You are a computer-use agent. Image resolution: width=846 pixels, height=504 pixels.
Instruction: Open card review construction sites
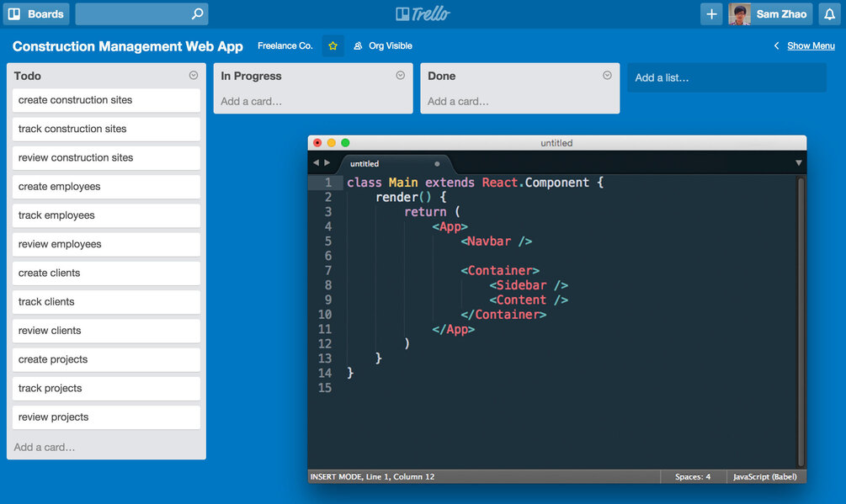[106, 158]
